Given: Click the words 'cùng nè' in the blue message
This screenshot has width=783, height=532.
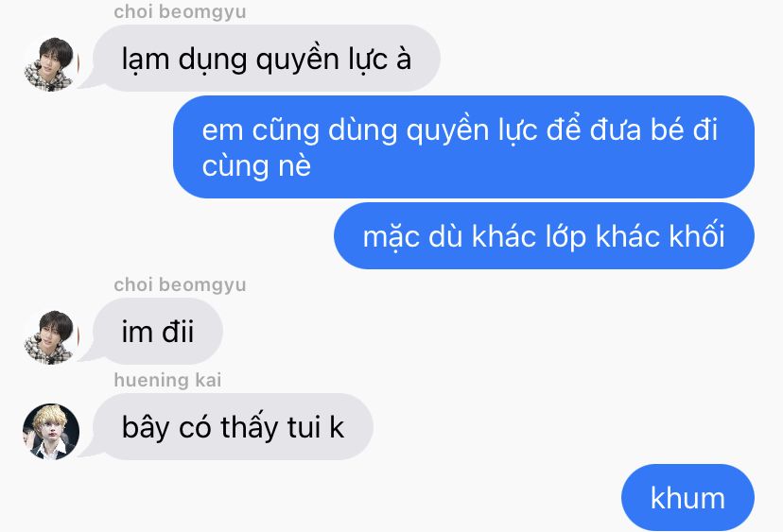Looking at the screenshot, I should tap(256, 165).
